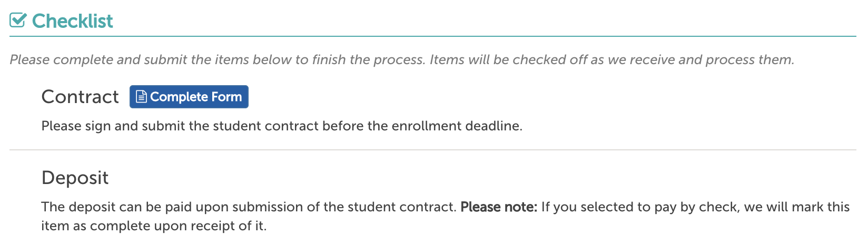Viewport: 868px width, 245px height.
Task: Click the 'item as complete upon receipt' line
Action: tap(154, 226)
